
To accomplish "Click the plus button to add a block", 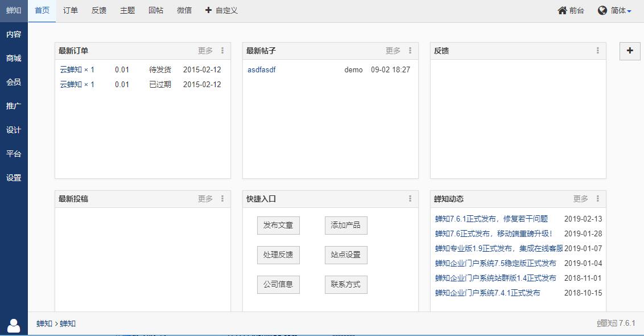I will click(630, 51).
